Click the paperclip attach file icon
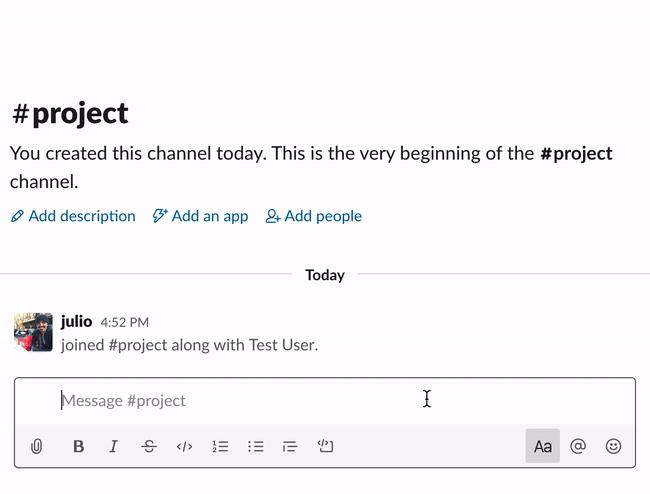650x494 pixels. 36,447
